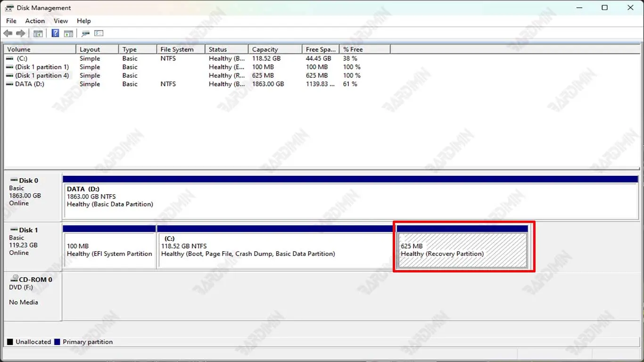Open the File menu
644x362 pixels.
tap(11, 21)
